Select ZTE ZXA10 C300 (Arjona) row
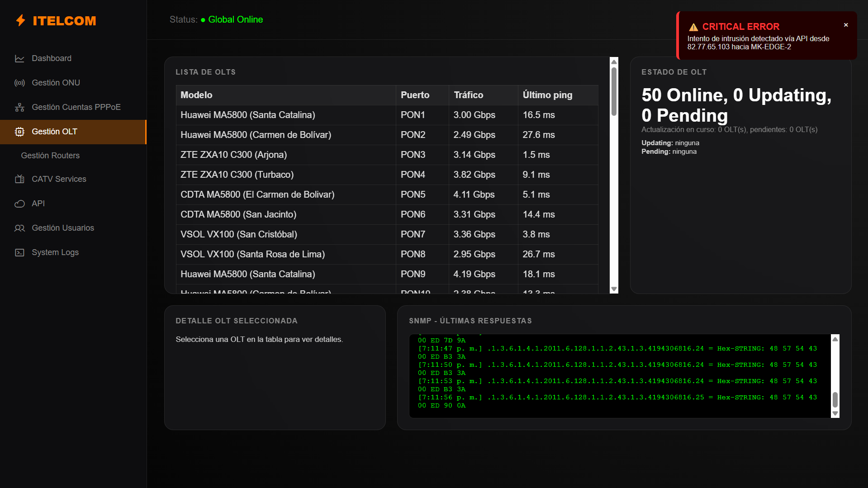868x488 pixels. (x=387, y=155)
